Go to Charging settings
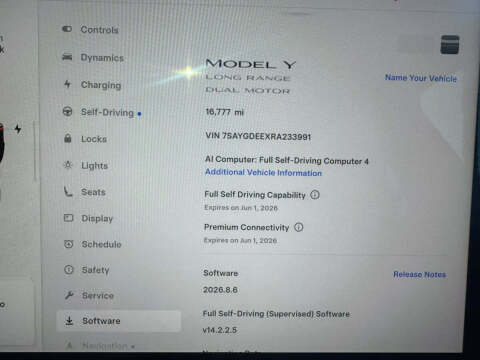Screen dimensions: 480x360 click(x=101, y=85)
